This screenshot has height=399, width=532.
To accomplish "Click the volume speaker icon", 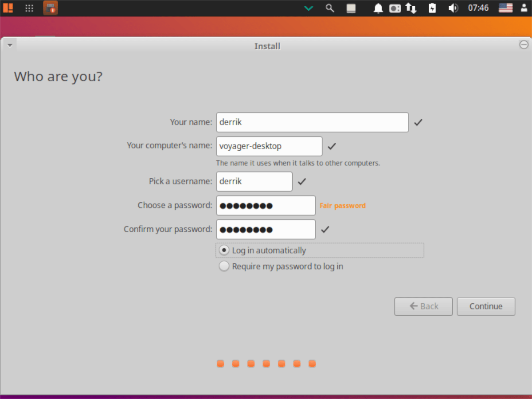I will (x=453, y=8).
